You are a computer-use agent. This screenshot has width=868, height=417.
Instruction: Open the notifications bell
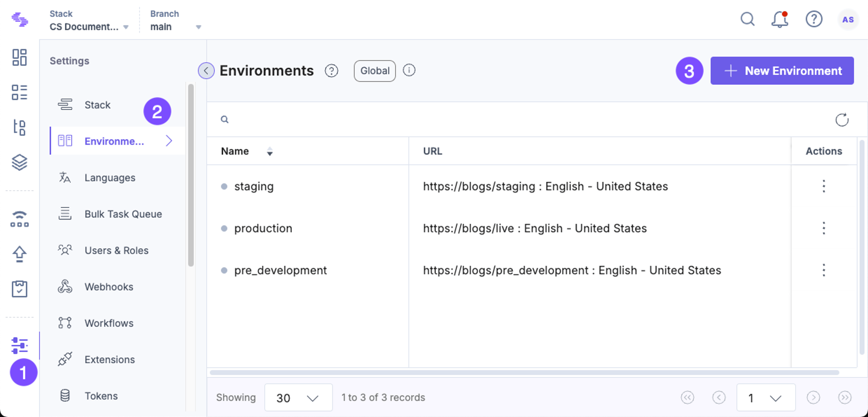[780, 19]
